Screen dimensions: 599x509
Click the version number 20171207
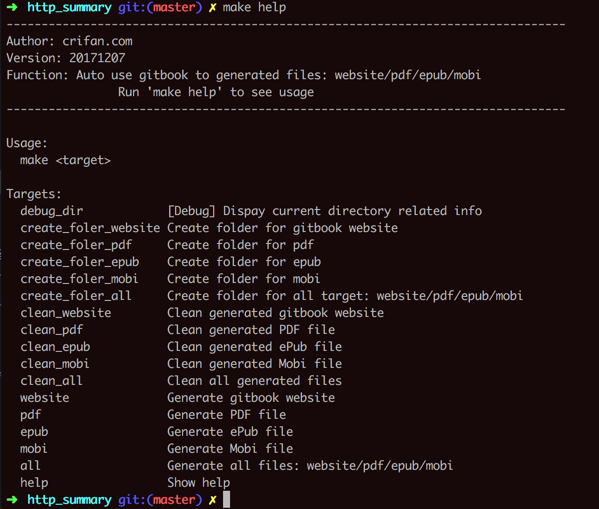tap(97, 58)
